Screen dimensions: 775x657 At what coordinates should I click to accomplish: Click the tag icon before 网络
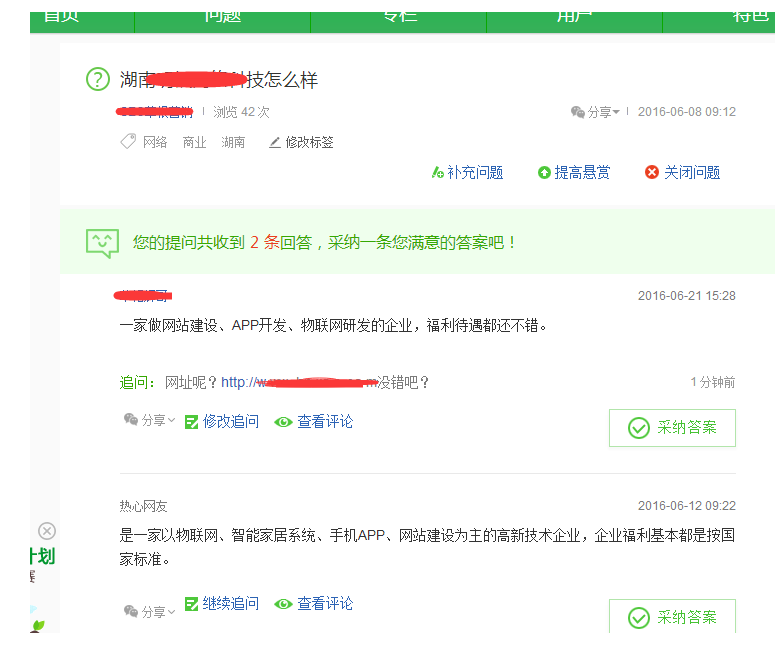coord(128,142)
